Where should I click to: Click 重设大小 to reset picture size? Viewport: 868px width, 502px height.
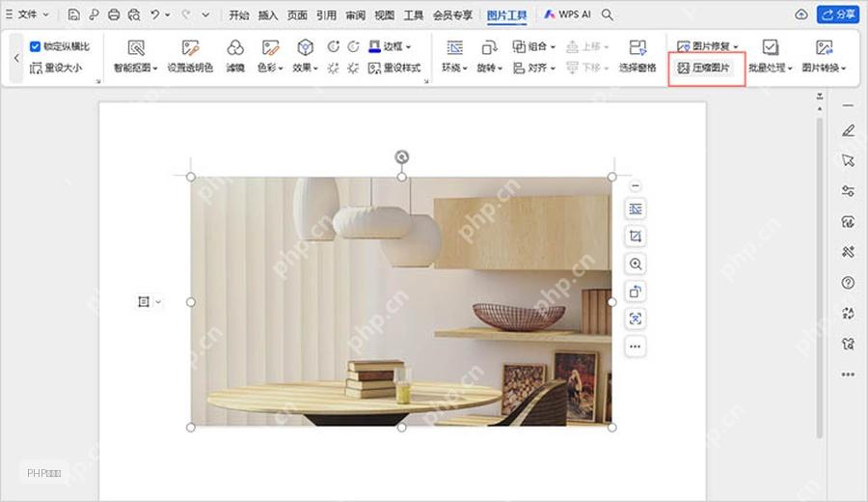coord(56,68)
